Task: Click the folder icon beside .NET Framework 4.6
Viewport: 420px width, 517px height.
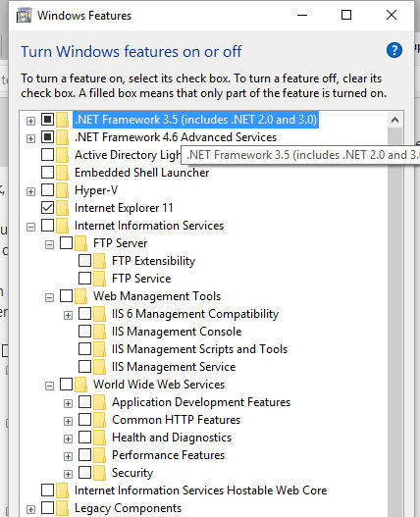Action: point(63,137)
